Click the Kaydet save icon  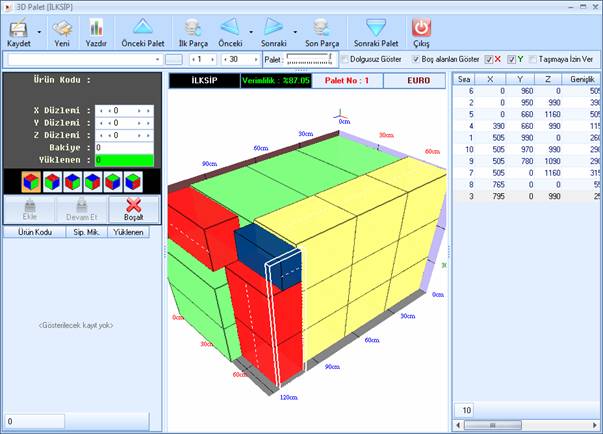click(x=17, y=28)
